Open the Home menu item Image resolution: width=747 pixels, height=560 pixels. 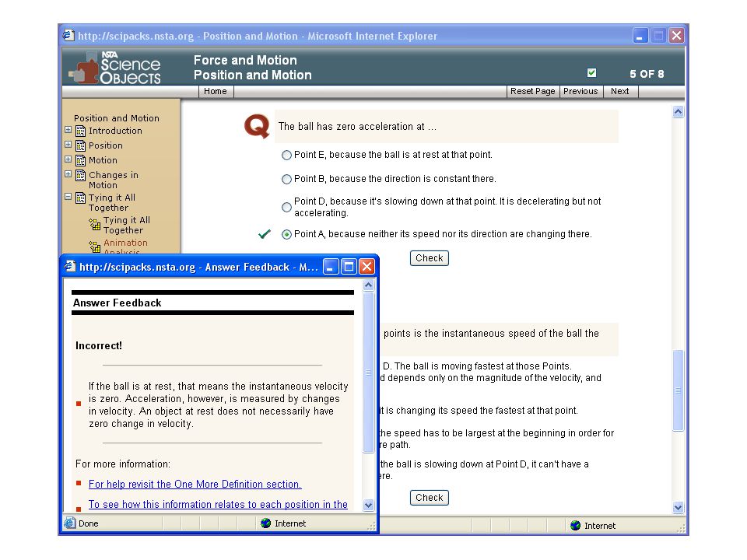coord(216,92)
